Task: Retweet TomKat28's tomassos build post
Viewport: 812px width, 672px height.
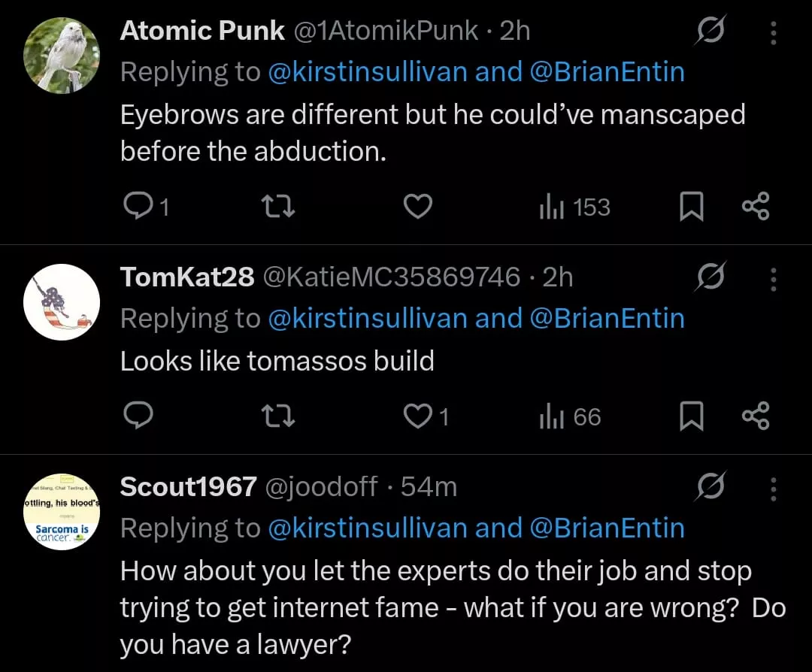Action: 282,416
